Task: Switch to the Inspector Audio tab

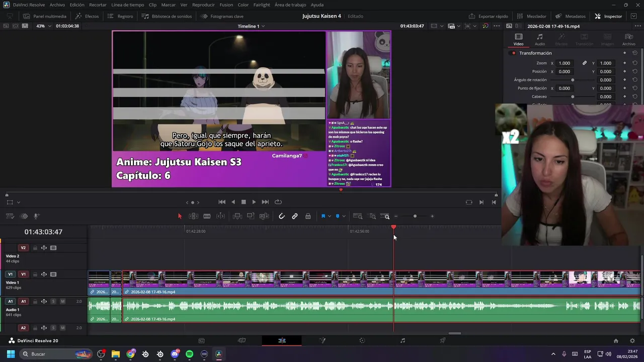Action: (539, 40)
